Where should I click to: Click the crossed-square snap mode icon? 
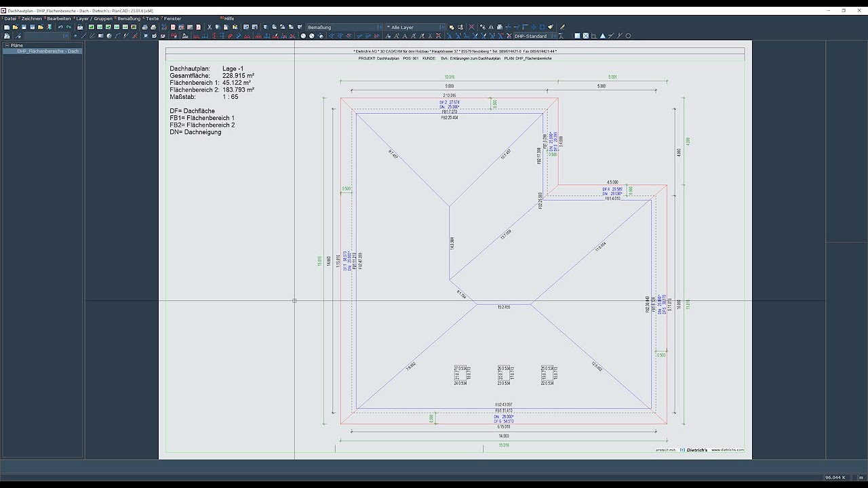point(586,36)
